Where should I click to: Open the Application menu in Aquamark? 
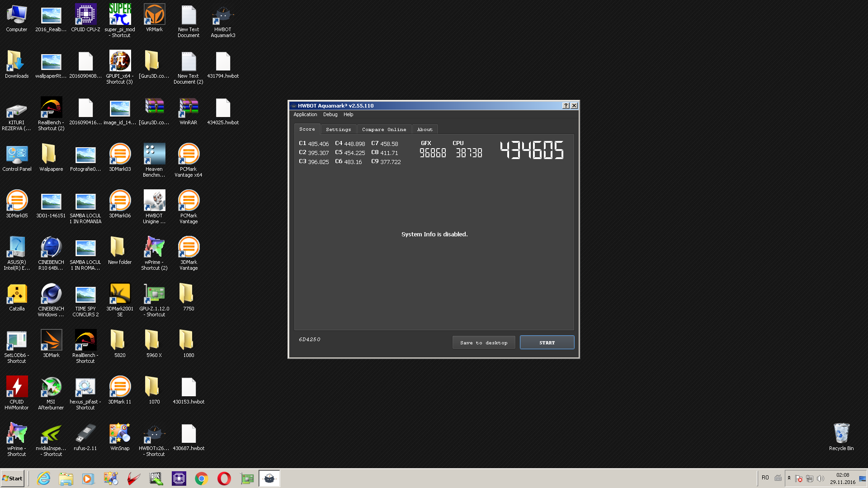305,114
